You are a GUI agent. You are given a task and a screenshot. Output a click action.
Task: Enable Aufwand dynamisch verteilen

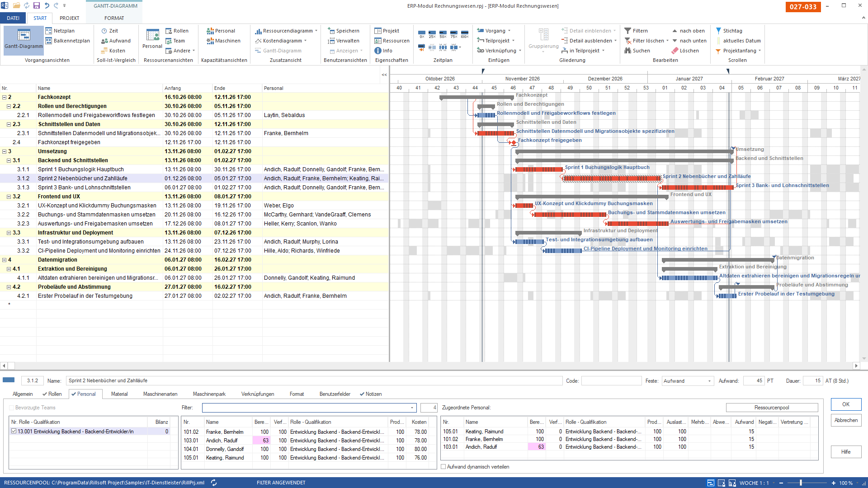[443, 467]
